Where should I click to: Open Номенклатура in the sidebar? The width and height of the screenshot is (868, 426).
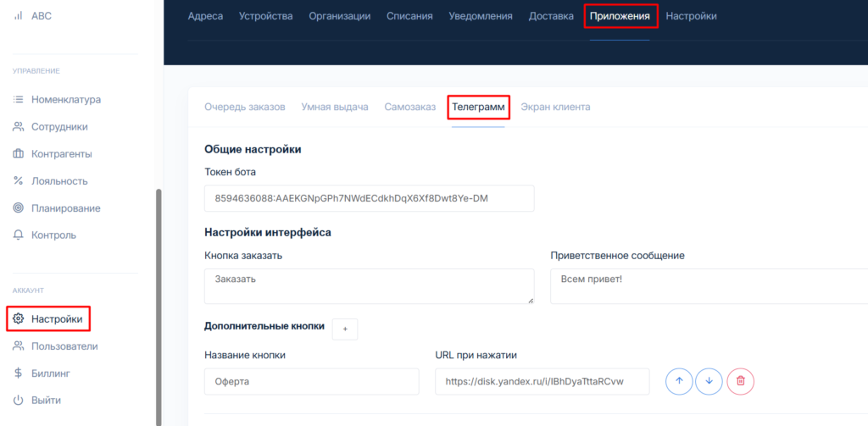[65, 99]
